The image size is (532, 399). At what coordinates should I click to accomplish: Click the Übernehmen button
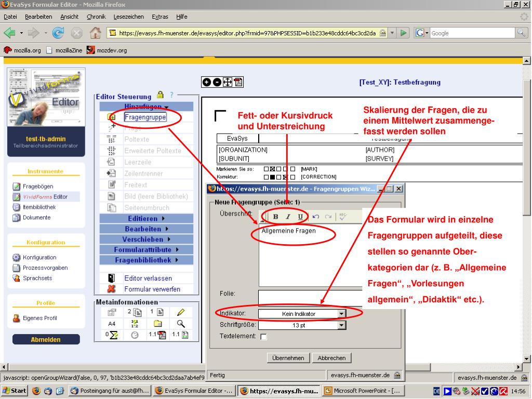pyautogui.click(x=288, y=358)
